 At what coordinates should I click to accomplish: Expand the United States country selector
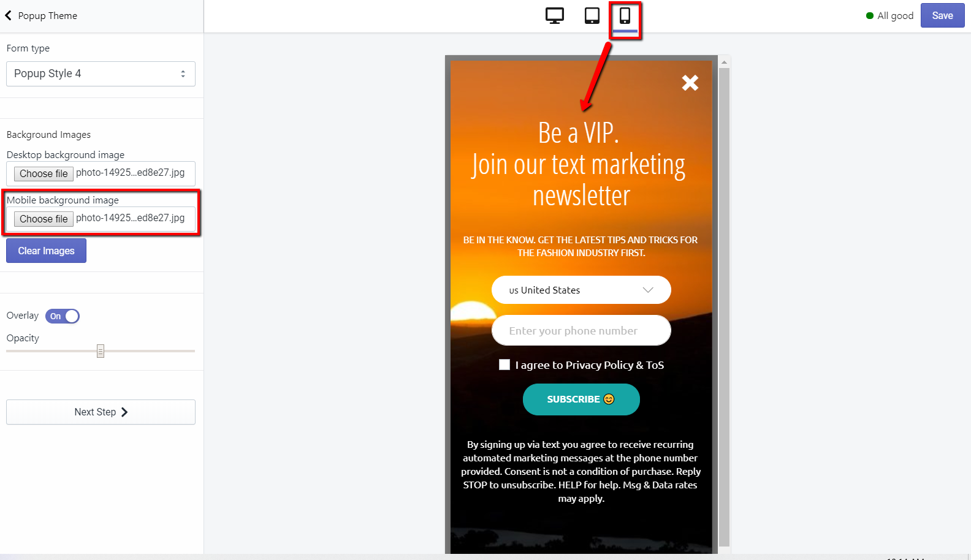[581, 290]
